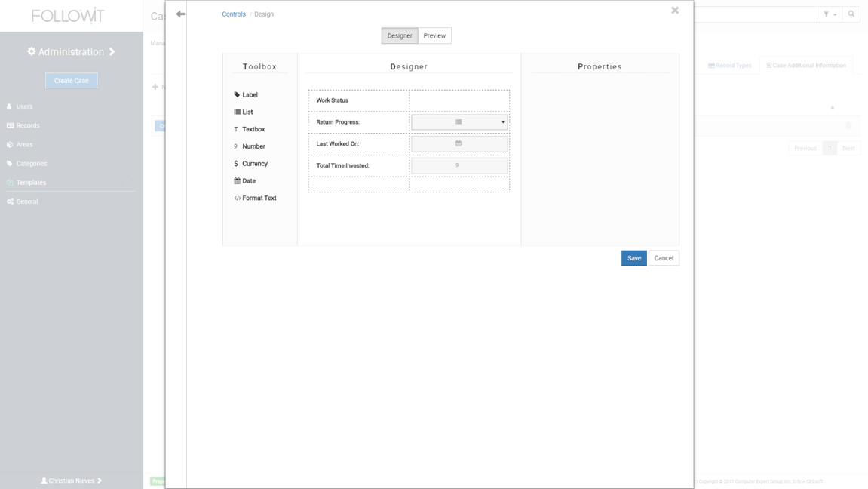Save the form design

click(633, 258)
